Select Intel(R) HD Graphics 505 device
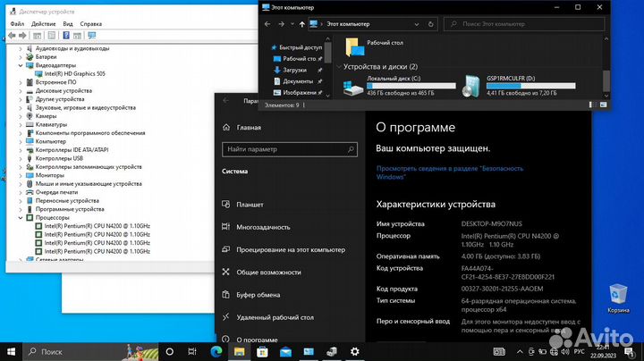Viewport: 644px width, 361px height. click(74, 74)
